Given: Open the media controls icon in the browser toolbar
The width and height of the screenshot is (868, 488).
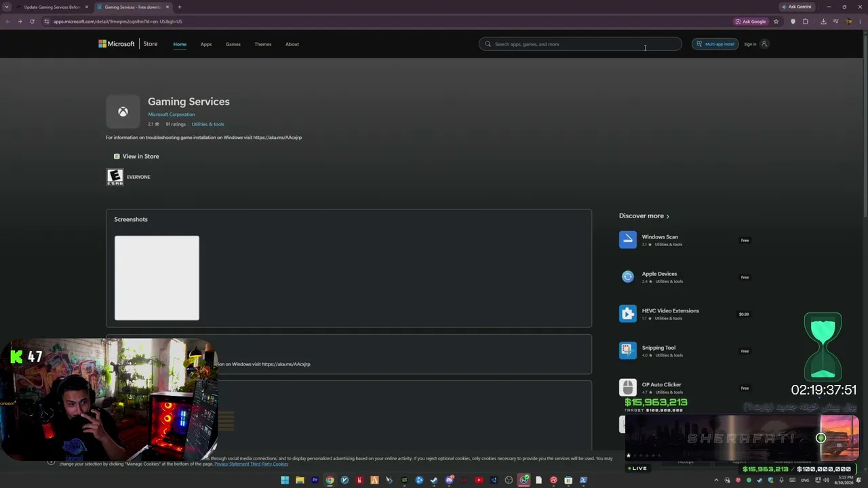Looking at the screenshot, I should click(x=835, y=22).
